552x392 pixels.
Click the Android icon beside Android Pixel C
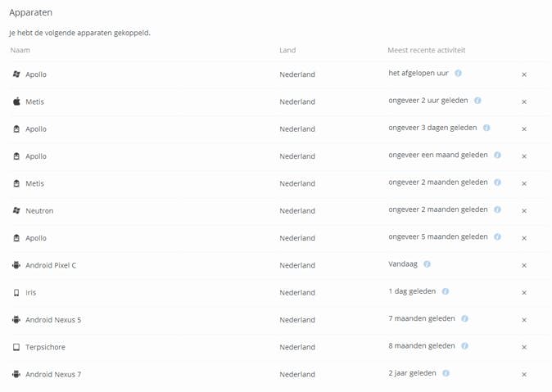[16, 265]
